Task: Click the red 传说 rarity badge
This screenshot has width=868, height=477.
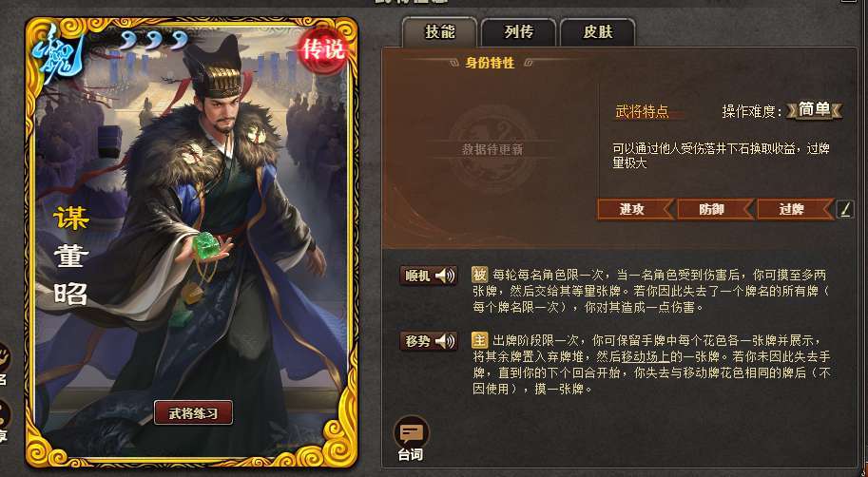Action: coord(322,50)
